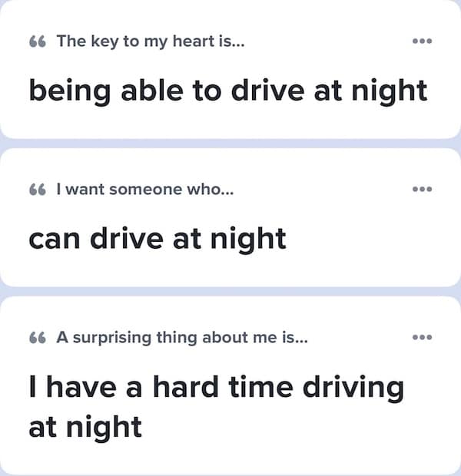
Task: Click the quote icon beside "I want someone who..."
Action: (38, 190)
